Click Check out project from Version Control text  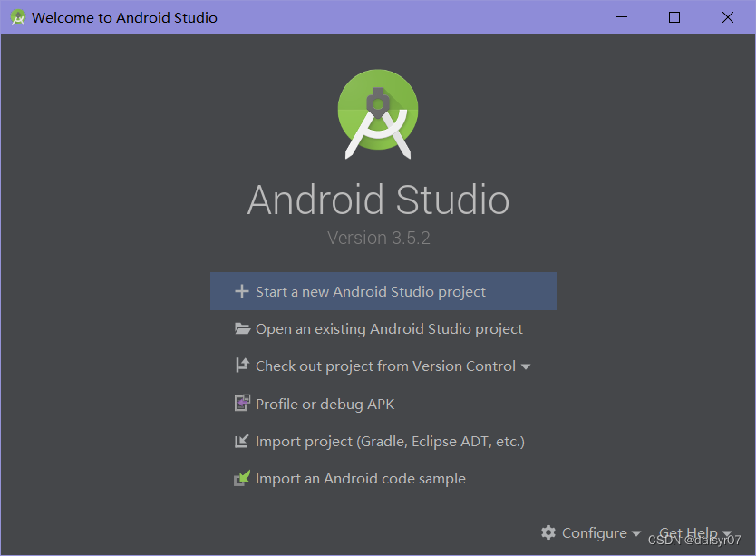click(x=386, y=366)
